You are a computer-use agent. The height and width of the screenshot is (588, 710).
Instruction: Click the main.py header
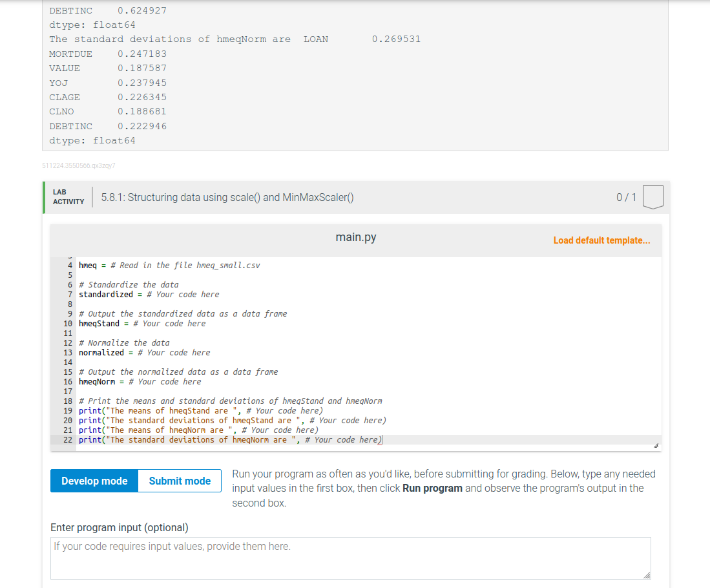355,236
